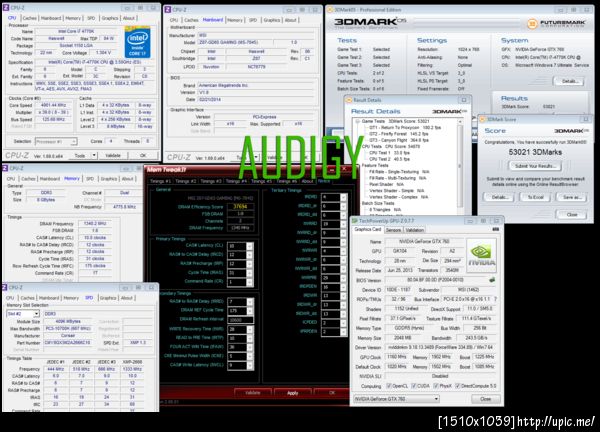Click the BIOS Version field in GPU-Z
The height and width of the screenshot is (432, 600).
[435, 280]
